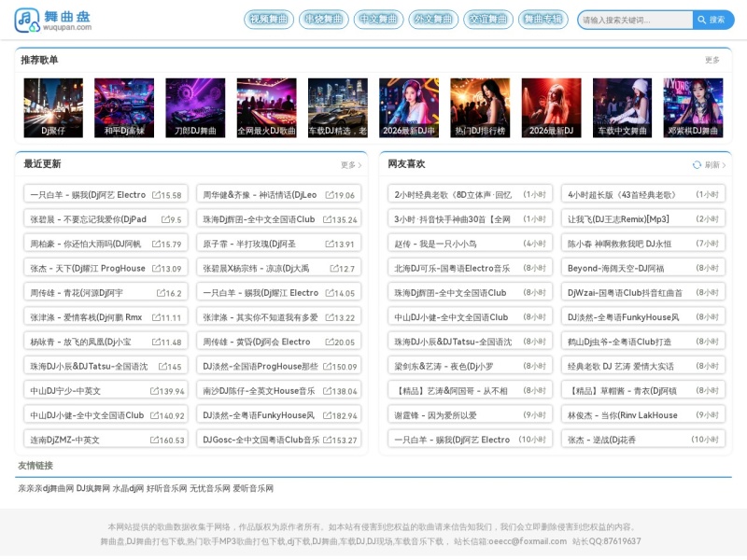This screenshot has width=747, height=560.
Task: Click share icon next to 11.48
Action: click(x=156, y=342)
